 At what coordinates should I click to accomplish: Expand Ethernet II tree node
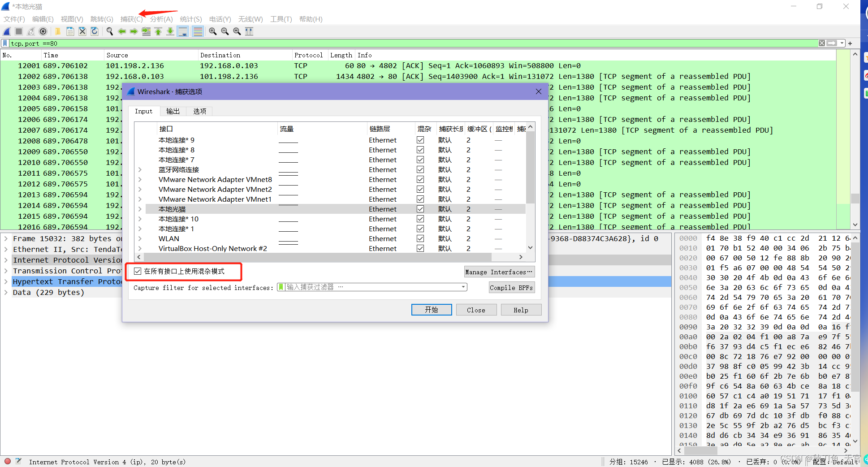[x=6, y=249]
